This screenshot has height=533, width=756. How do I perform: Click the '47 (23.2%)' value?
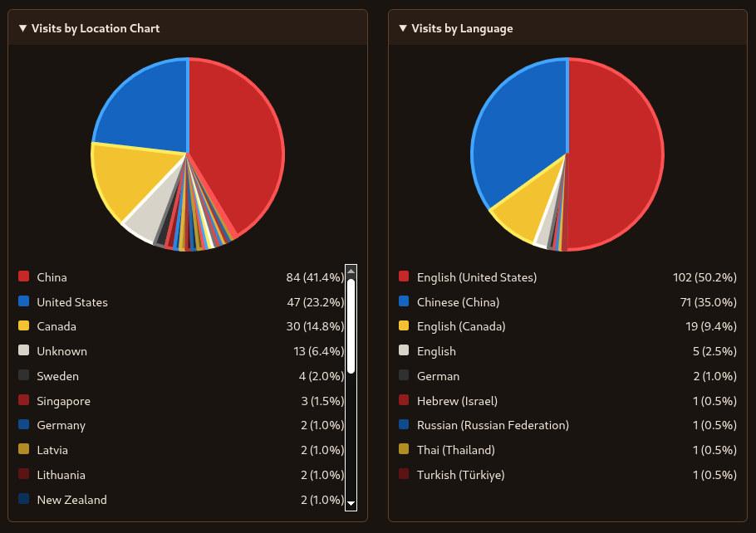coord(316,302)
